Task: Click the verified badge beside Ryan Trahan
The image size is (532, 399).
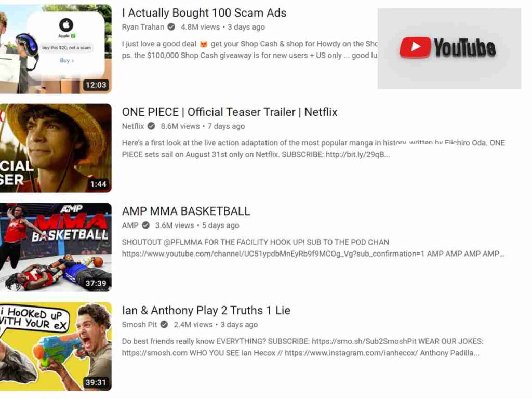Action: click(x=171, y=27)
